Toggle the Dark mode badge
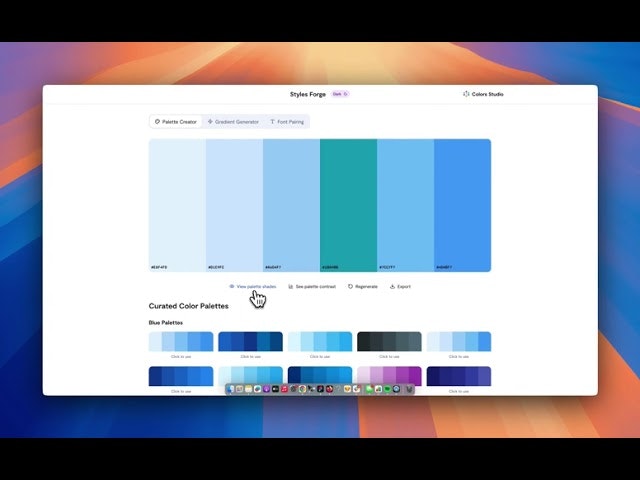 point(340,94)
